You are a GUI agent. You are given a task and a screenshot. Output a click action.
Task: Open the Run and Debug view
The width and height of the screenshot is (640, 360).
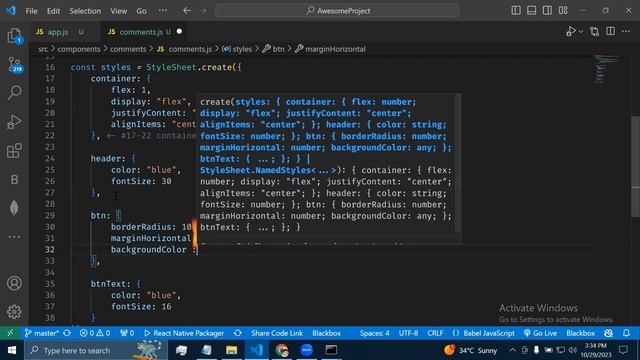coord(14,122)
